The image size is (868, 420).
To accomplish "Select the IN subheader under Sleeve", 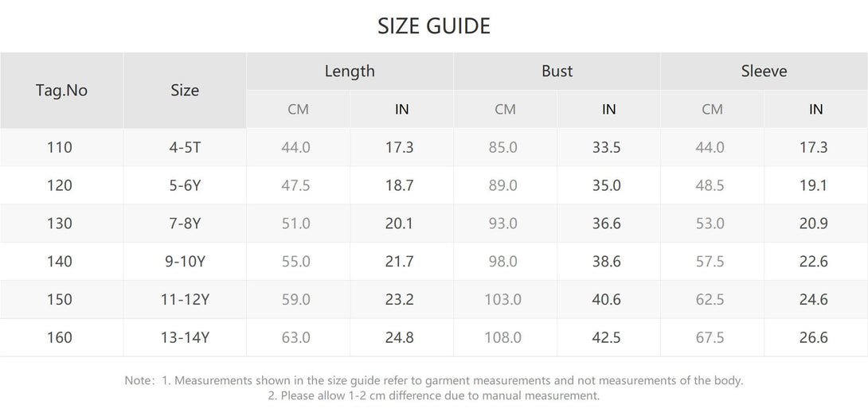I will point(815,109).
